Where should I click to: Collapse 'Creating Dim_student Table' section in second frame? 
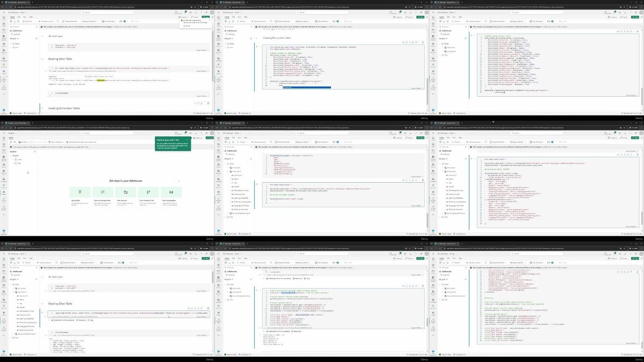256,38
